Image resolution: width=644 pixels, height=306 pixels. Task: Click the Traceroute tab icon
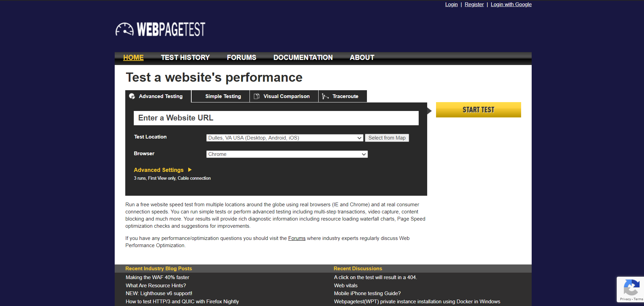(325, 96)
